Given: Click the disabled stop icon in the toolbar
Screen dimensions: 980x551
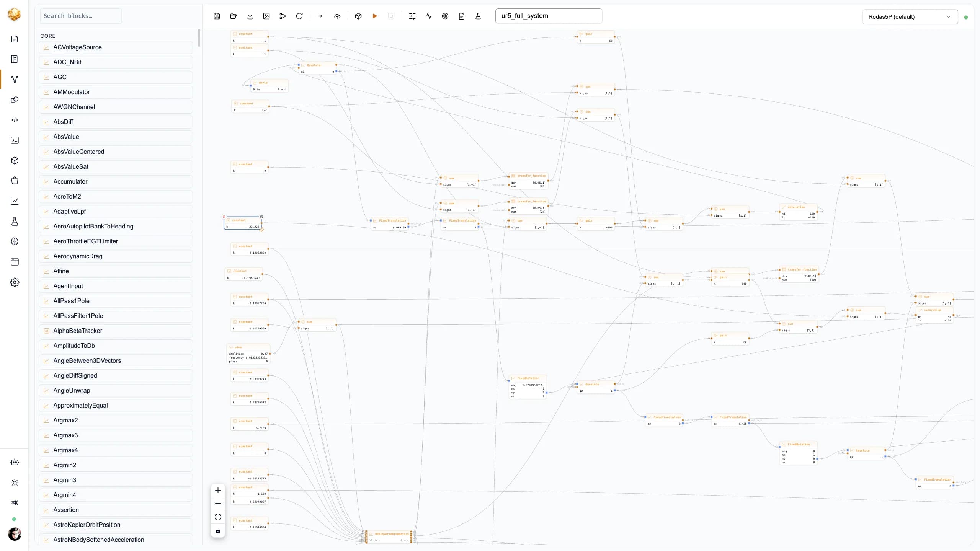Looking at the screenshot, I should (x=391, y=16).
